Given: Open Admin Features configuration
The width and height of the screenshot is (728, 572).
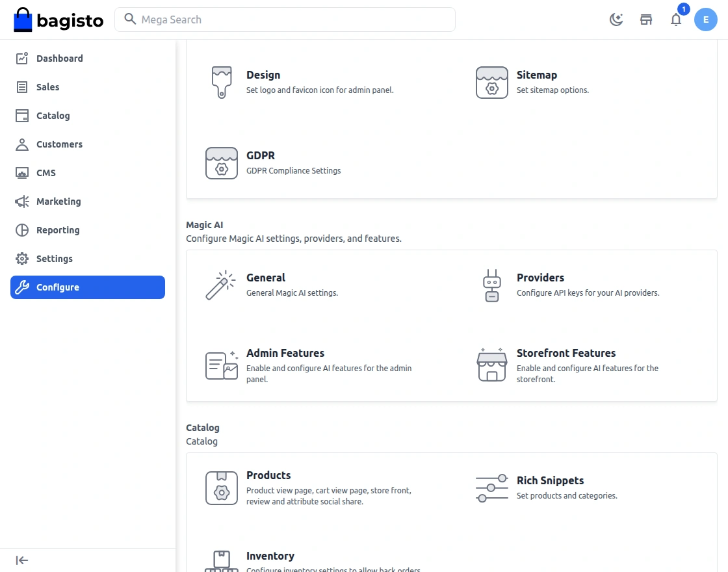Looking at the screenshot, I should coord(285,353).
